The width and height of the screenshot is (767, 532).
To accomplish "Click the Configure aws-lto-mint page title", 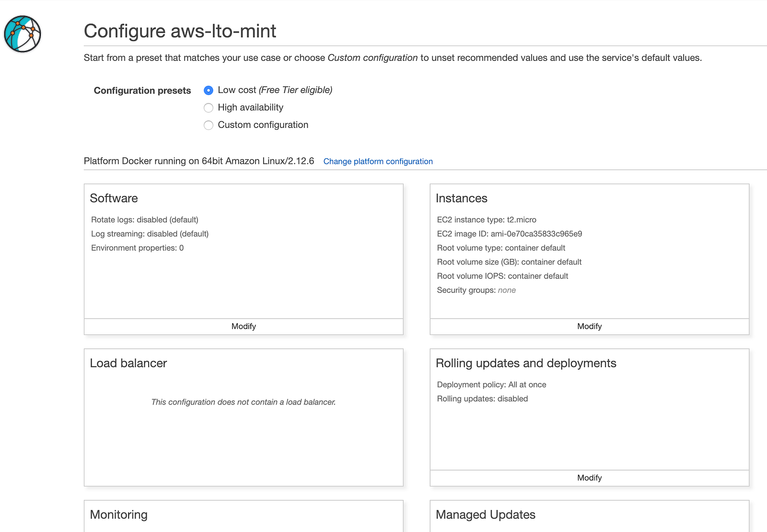I will [x=180, y=31].
